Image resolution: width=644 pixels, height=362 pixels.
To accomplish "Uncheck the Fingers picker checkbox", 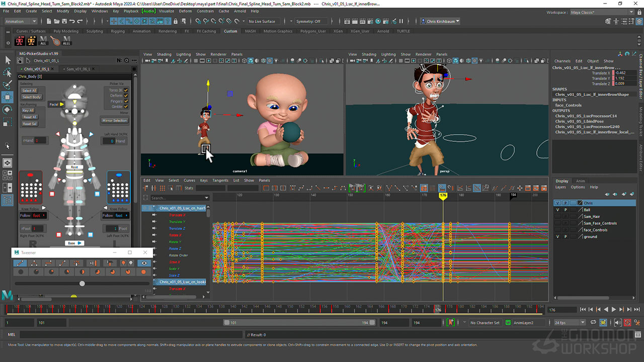I will coord(126,101).
